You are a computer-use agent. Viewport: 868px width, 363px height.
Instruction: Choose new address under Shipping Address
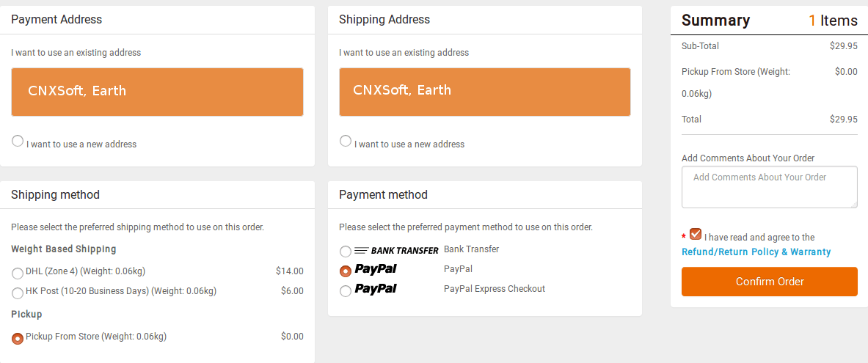[x=346, y=141]
